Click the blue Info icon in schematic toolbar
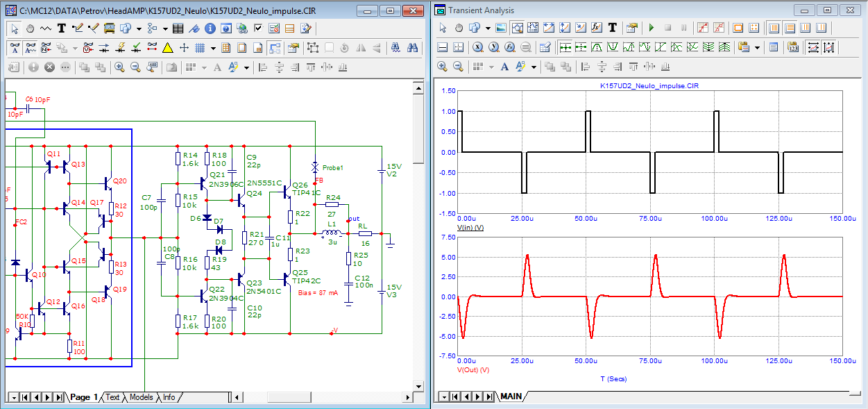 pos(209,28)
